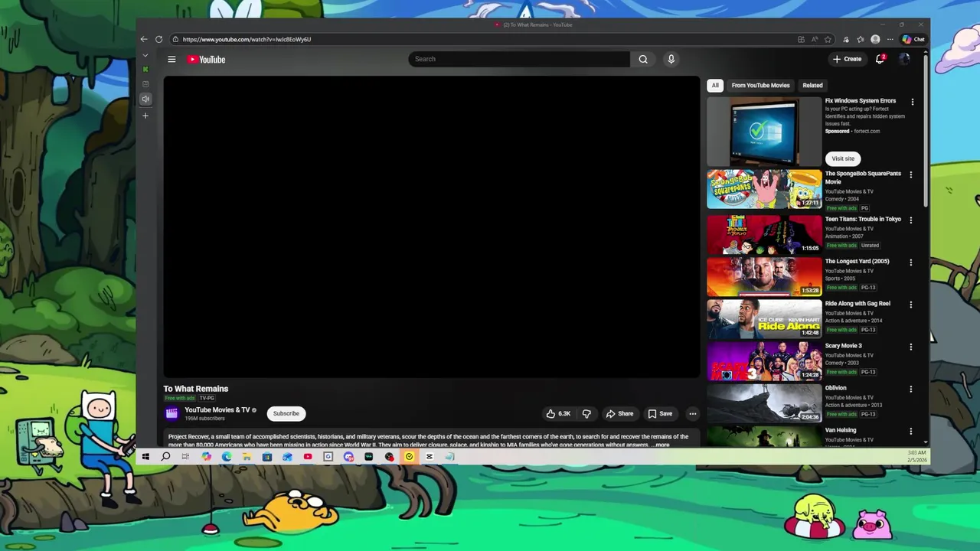
Task: Open Windows taskbar search
Action: tap(165, 457)
